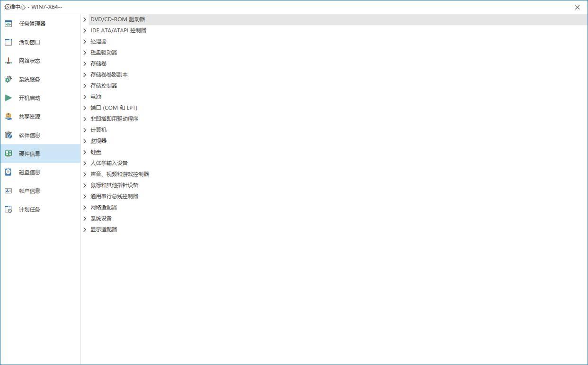Expand the 存储卷卷影副本 node arrow

(85, 74)
